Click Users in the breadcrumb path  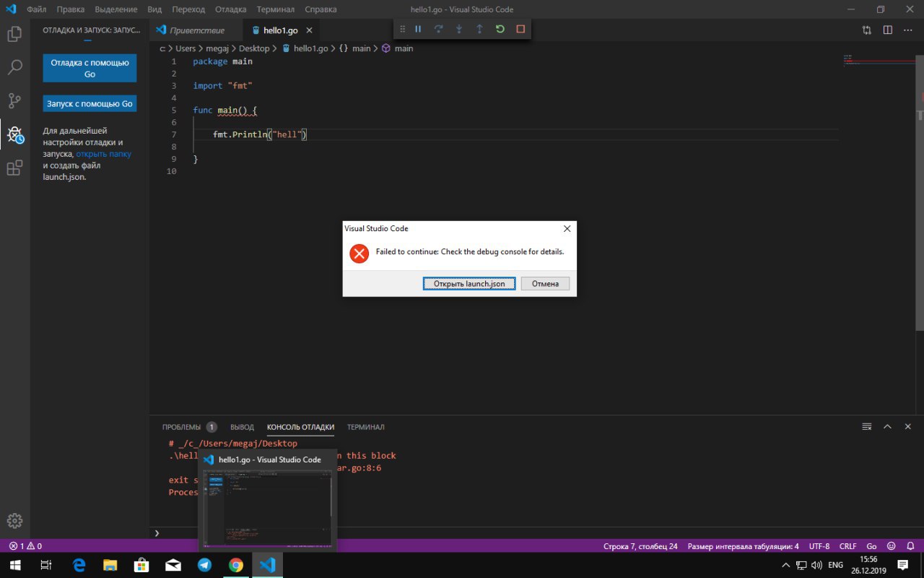click(x=186, y=48)
